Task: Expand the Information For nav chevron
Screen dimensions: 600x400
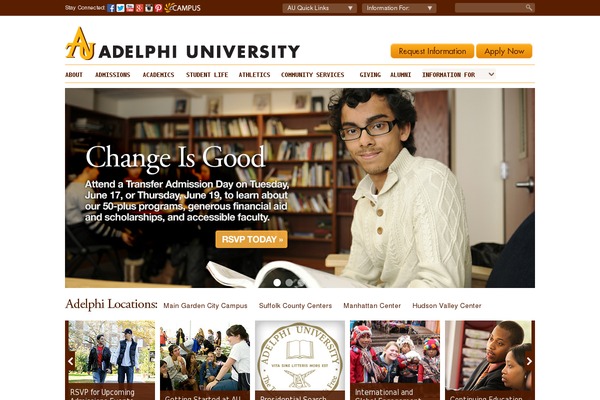Action: coord(491,74)
